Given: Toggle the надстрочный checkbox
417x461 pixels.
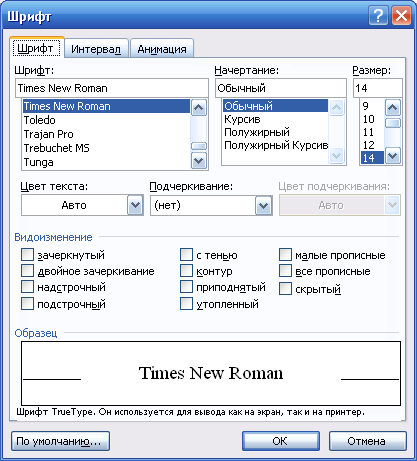Looking at the screenshot, I should (27, 287).
